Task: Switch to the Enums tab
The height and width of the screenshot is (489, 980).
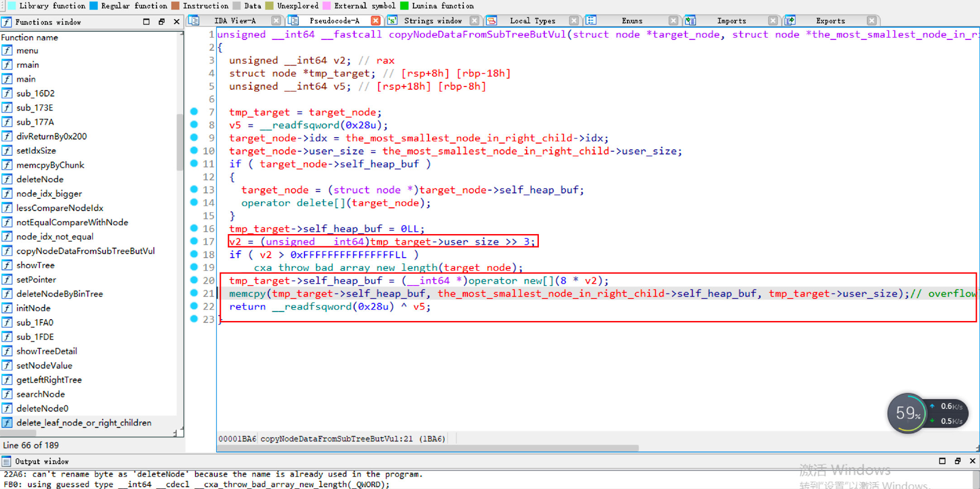Action: 632,21
